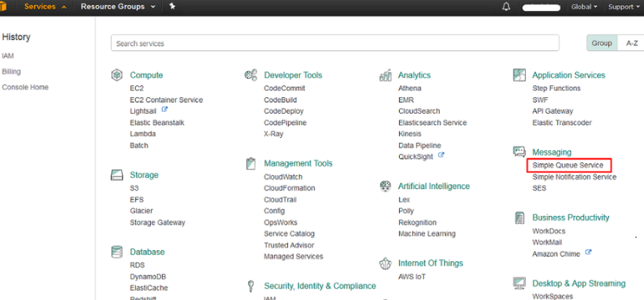Click the Storage category icon

click(116, 175)
